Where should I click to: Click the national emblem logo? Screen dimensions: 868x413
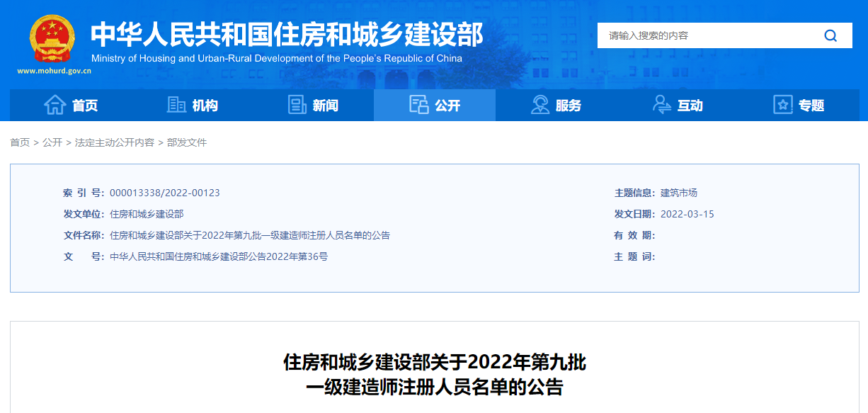pos(51,38)
